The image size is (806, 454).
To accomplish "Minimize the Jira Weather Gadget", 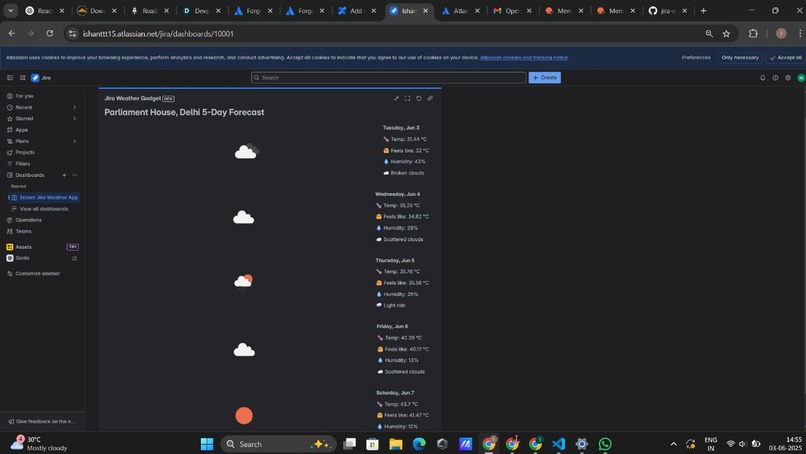I will pos(396,98).
